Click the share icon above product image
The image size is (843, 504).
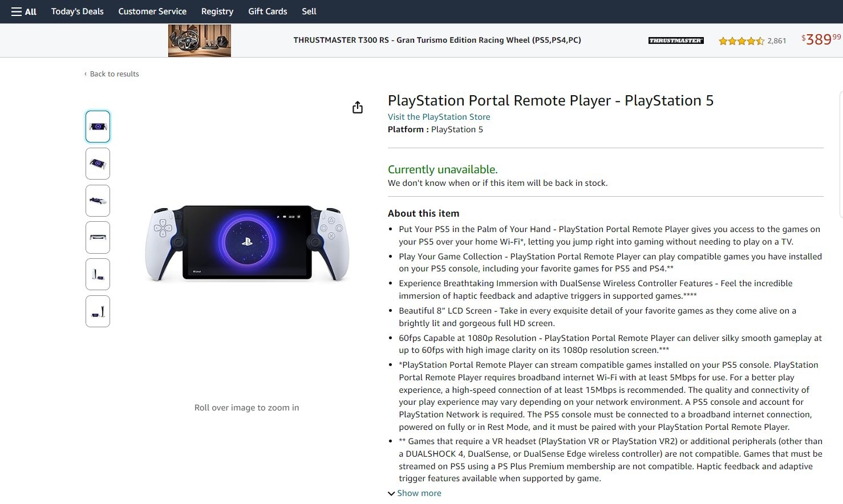[358, 107]
